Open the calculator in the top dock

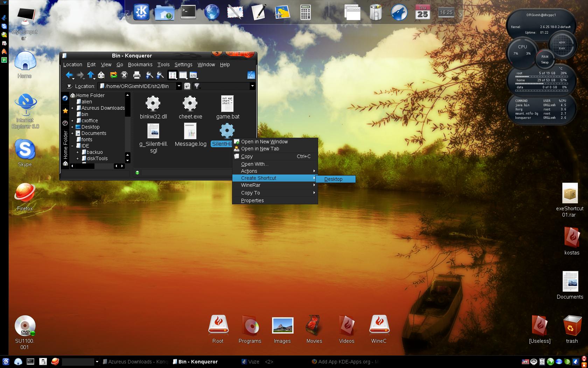306,13
